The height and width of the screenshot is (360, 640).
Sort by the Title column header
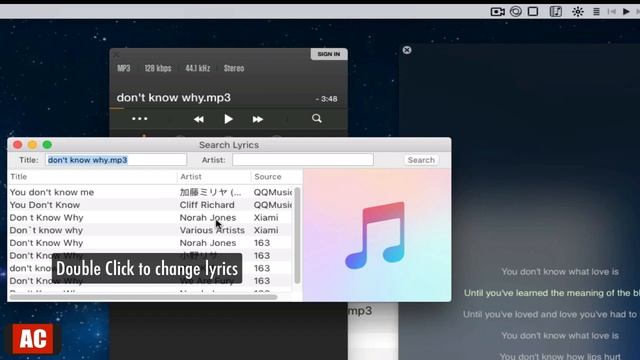pyautogui.click(x=92, y=176)
